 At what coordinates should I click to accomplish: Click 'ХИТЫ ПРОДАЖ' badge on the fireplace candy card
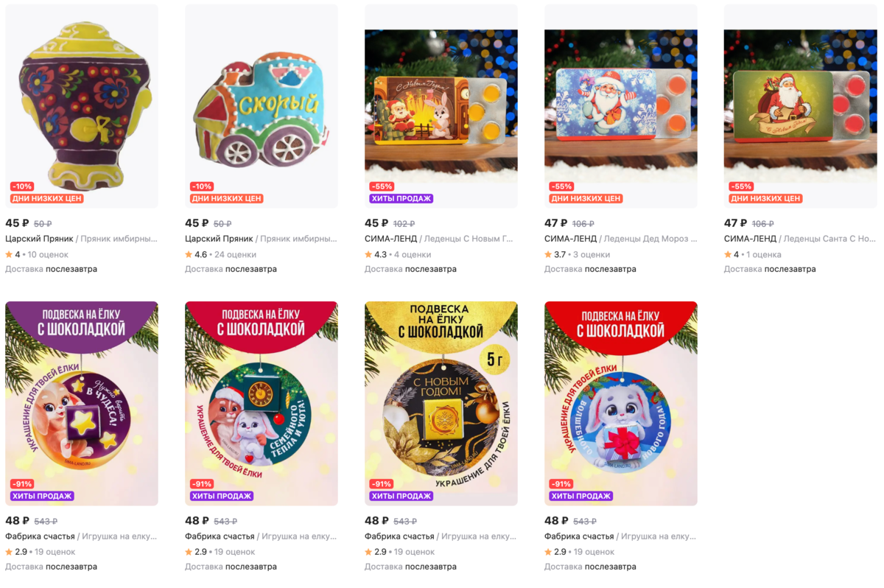(401, 199)
